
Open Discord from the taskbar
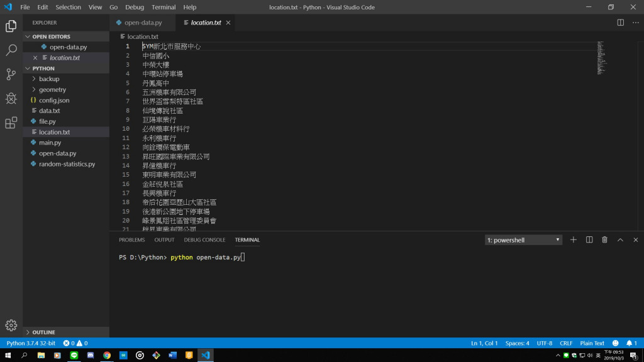pos(91,356)
